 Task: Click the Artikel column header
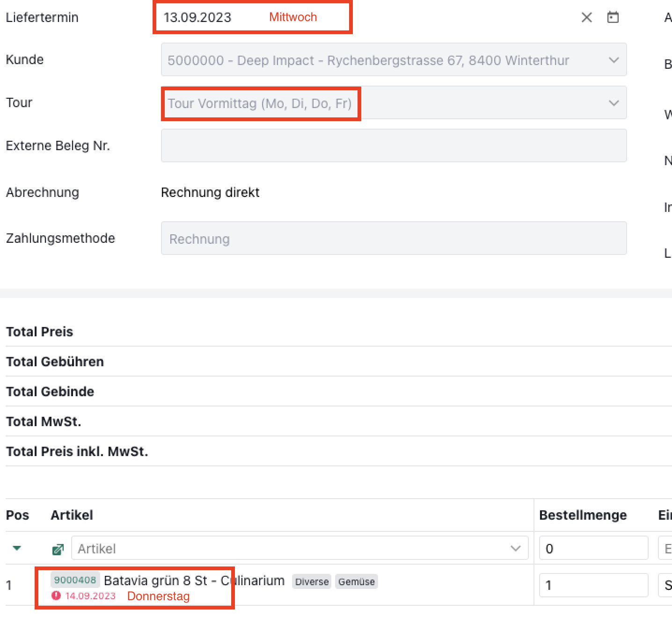point(72,515)
